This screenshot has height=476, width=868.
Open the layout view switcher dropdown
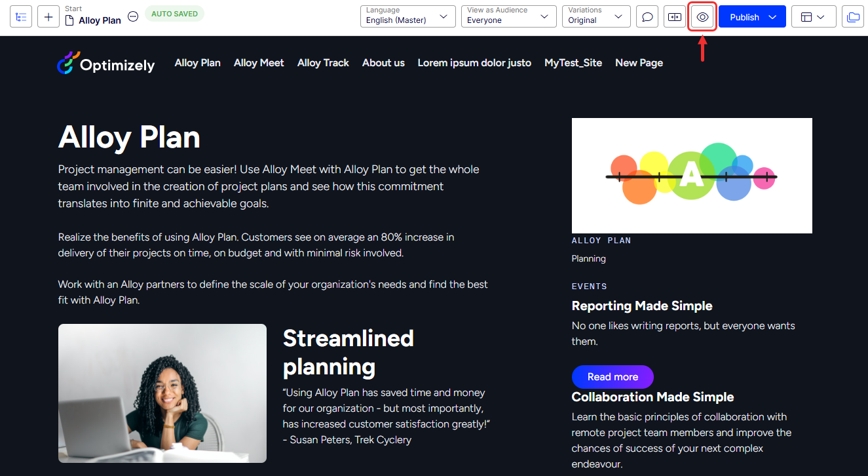tap(814, 17)
